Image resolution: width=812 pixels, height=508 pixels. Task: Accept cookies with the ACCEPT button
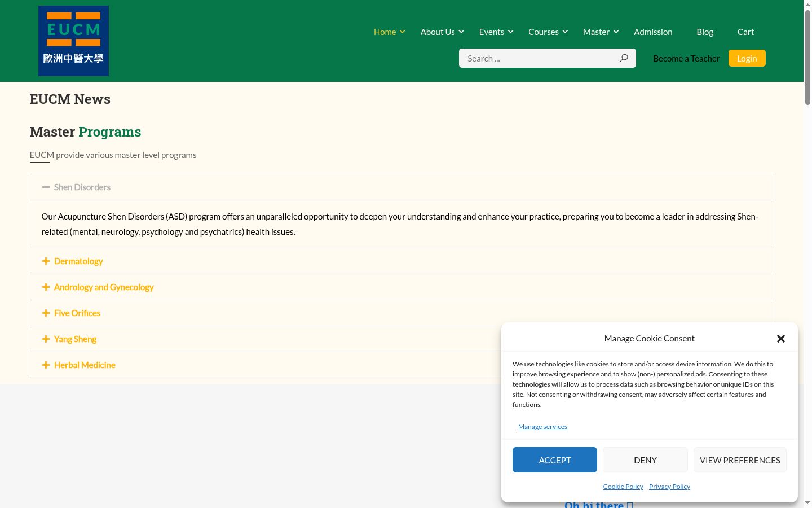click(x=555, y=460)
